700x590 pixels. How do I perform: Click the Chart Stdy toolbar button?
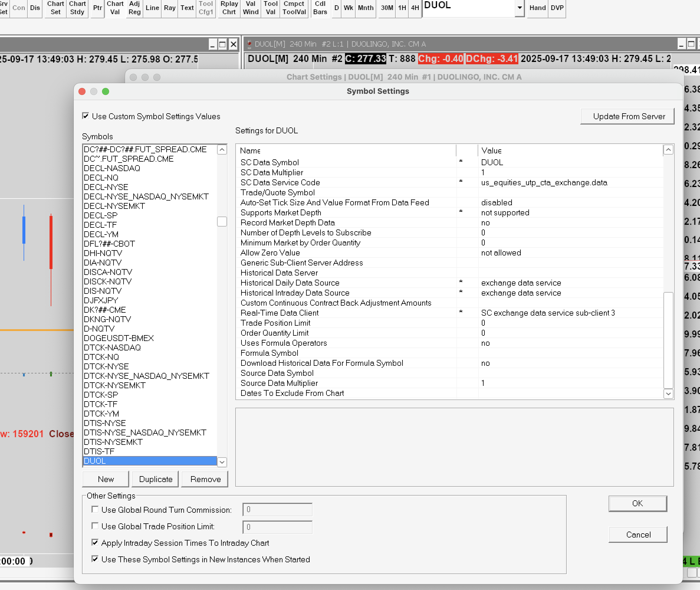point(77,8)
